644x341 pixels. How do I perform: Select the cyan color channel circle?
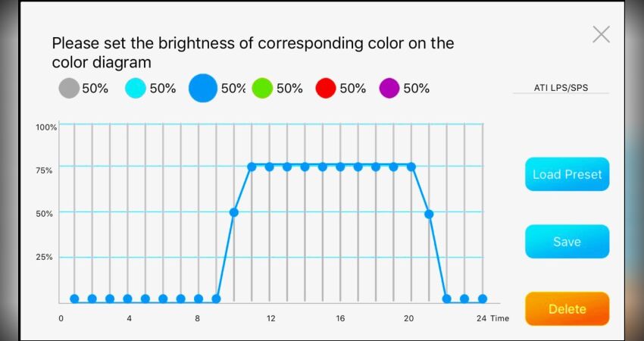click(136, 89)
